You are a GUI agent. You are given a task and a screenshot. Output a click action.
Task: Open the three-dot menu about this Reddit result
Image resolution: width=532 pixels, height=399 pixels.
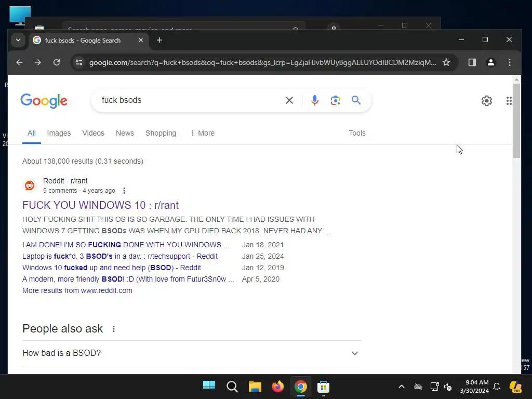click(124, 191)
